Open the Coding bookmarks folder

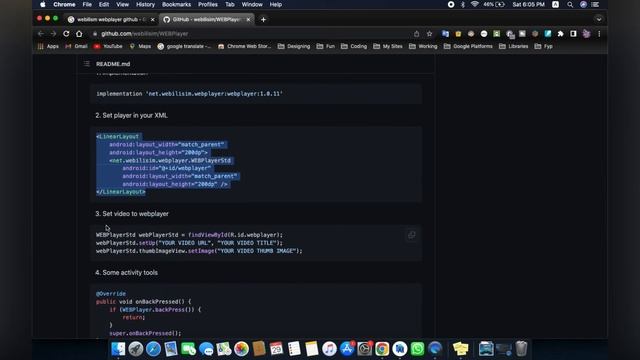click(x=354, y=47)
